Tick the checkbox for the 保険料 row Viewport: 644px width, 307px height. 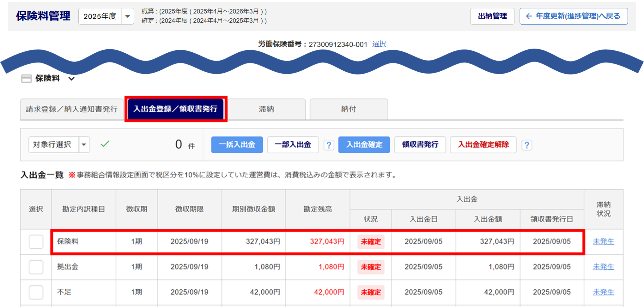(36, 242)
